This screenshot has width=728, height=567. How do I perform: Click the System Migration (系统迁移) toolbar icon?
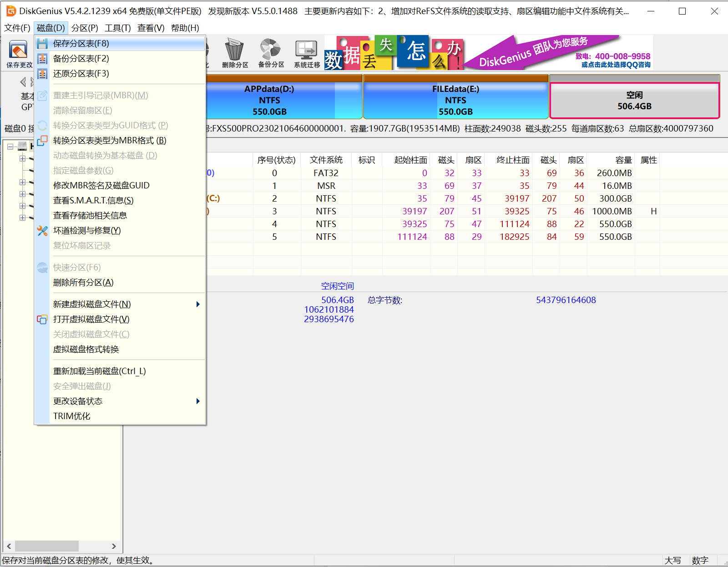click(x=307, y=53)
